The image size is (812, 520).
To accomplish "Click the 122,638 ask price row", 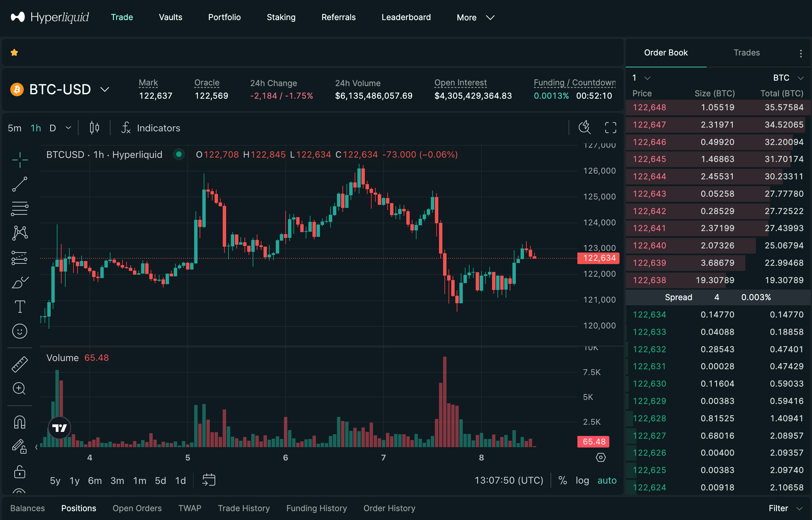I will point(649,280).
